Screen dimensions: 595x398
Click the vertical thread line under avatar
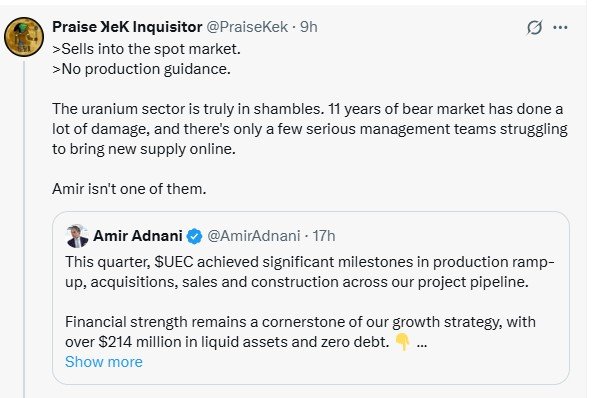point(24,230)
